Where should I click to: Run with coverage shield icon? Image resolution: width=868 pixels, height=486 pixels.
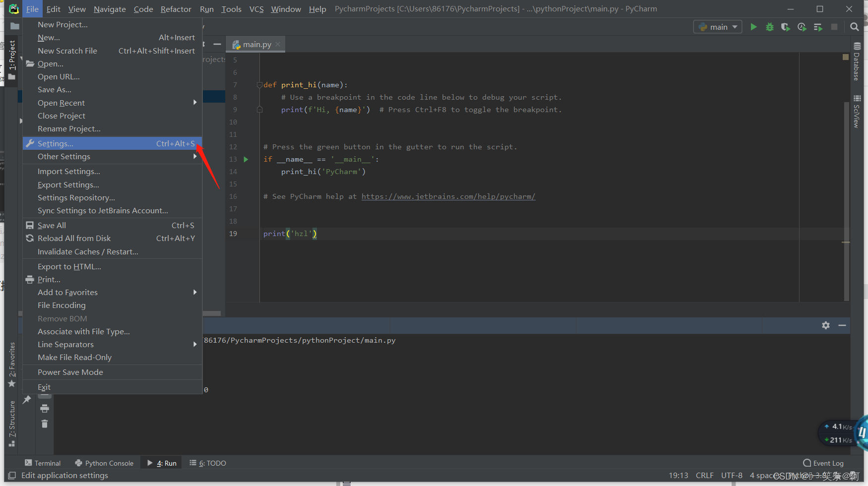click(x=786, y=27)
